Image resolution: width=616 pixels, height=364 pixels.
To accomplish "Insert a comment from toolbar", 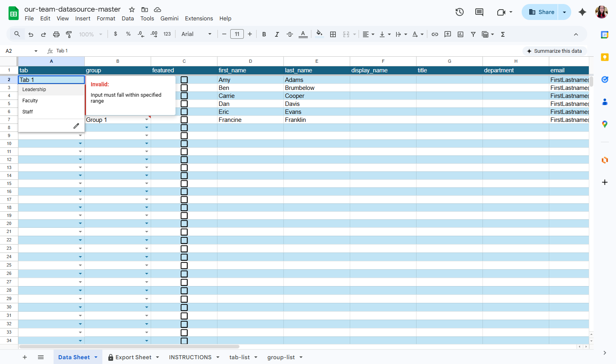I will tap(448, 34).
